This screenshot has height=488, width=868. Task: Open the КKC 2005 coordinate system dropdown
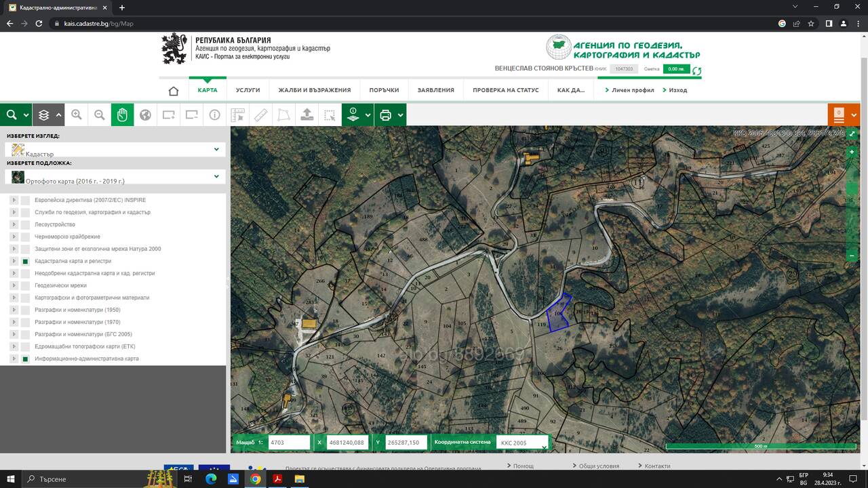coord(522,443)
